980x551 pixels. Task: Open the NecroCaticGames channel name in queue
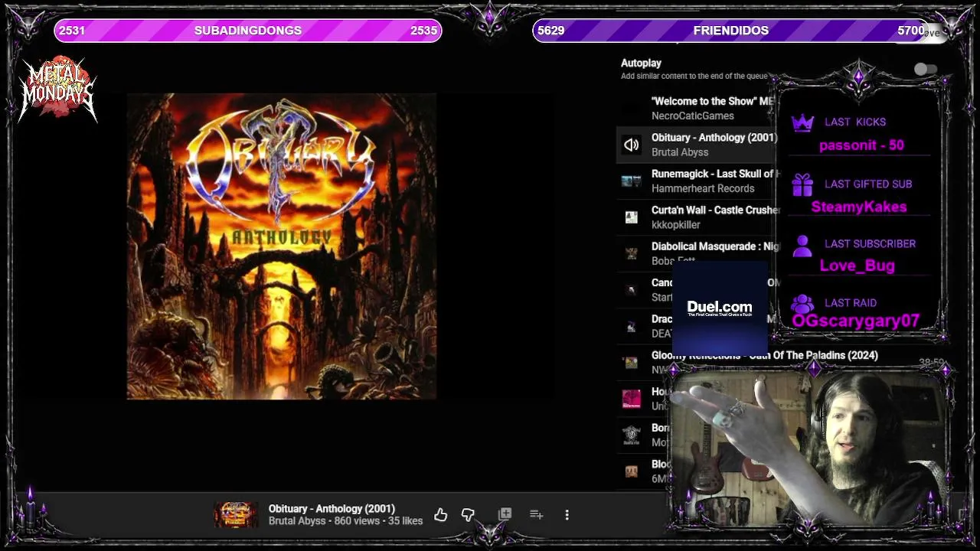click(x=693, y=116)
